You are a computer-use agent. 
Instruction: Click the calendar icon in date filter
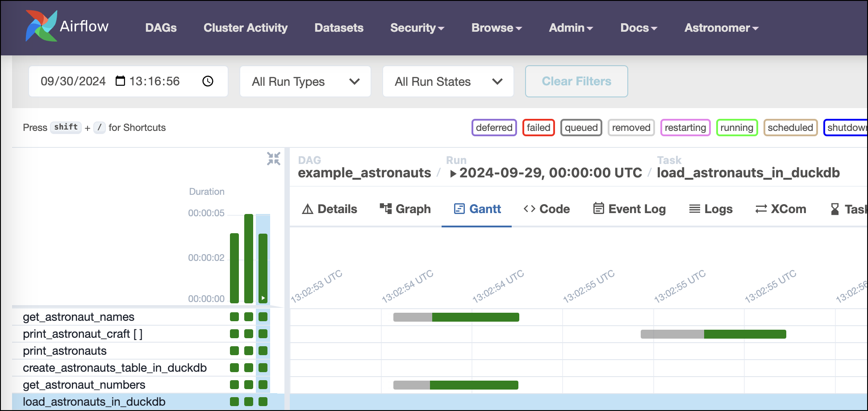119,81
